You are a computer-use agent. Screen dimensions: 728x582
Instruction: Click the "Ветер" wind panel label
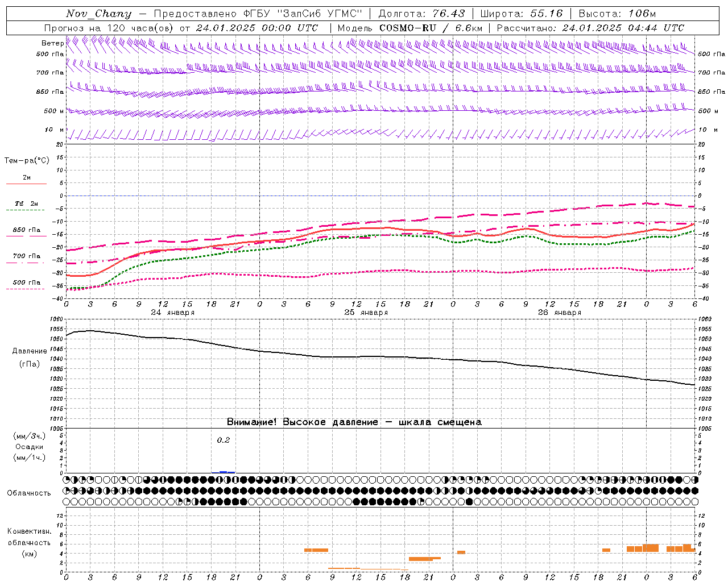point(52,43)
